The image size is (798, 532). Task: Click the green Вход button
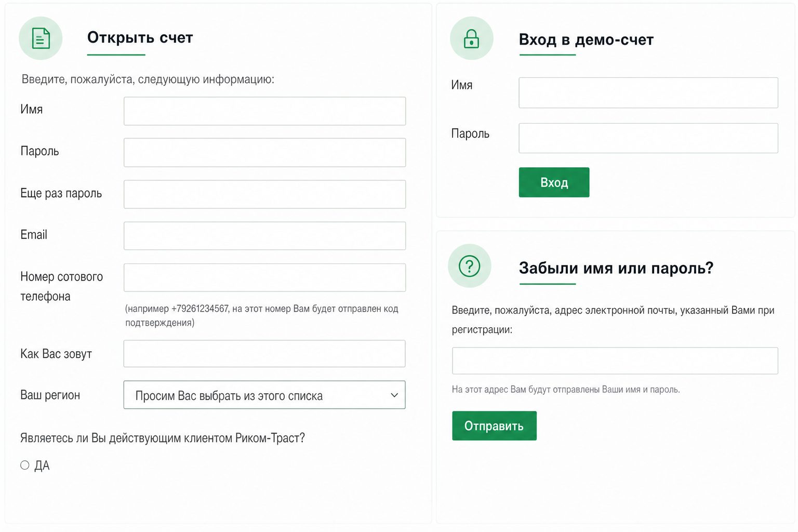tap(554, 182)
